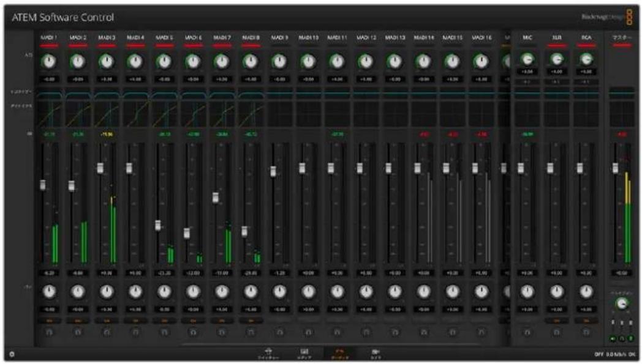Solo MADI 15 with its headphone icon
Image resolution: width=642 pixels, height=364 pixels.
pyautogui.click(x=453, y=333)
